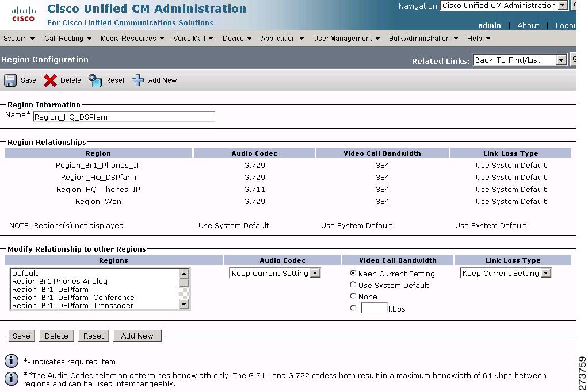
Task: Select None video bandwidth radio
Action: click(x=353, y=296)
